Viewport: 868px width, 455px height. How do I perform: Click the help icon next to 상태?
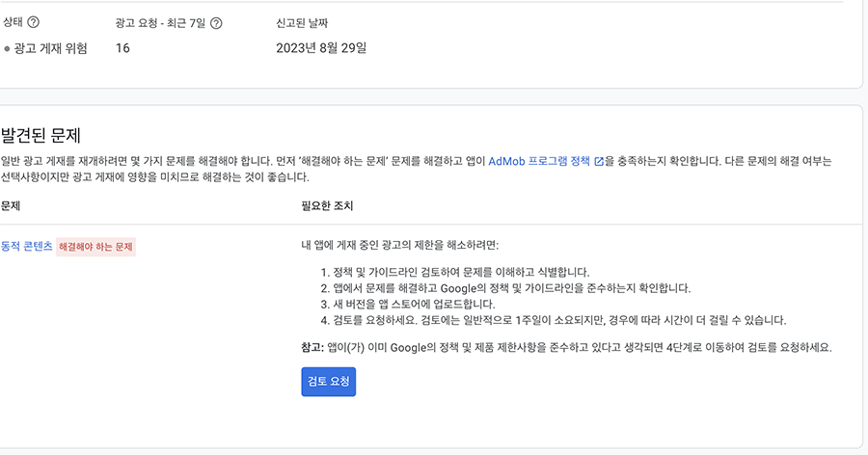tap(34, 22)
